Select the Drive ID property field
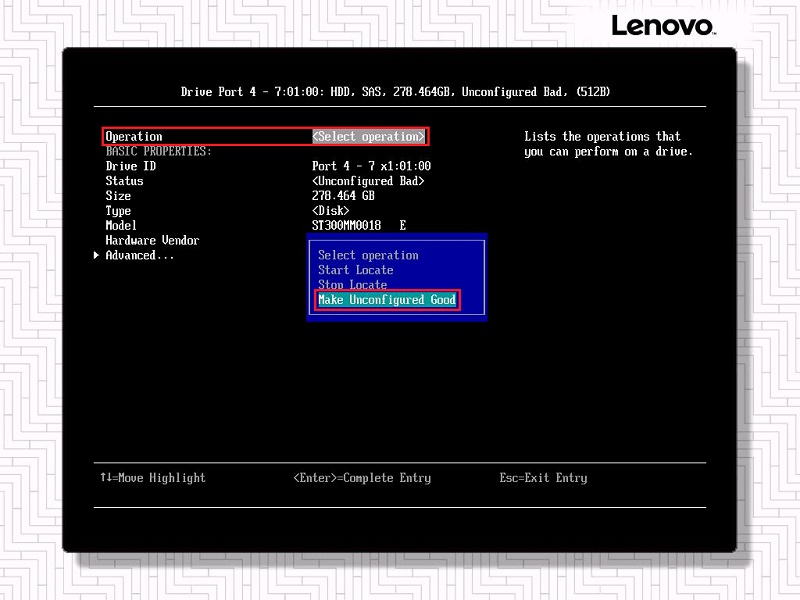 point(130,165)
